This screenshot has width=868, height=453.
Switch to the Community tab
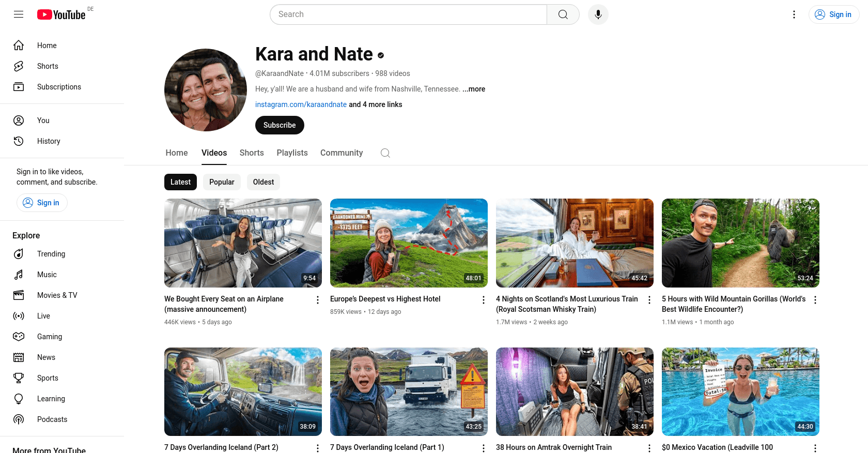pyautogui.click(x=341, y=153)
